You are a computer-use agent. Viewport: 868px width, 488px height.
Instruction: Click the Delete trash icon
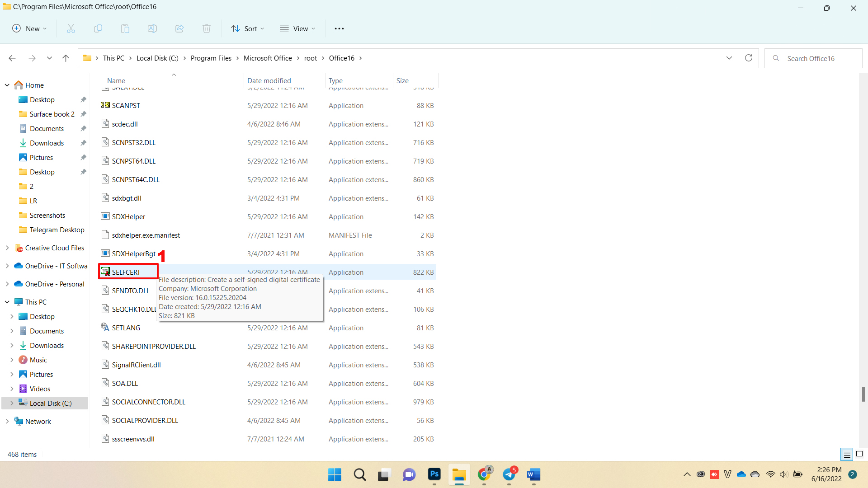207,28
